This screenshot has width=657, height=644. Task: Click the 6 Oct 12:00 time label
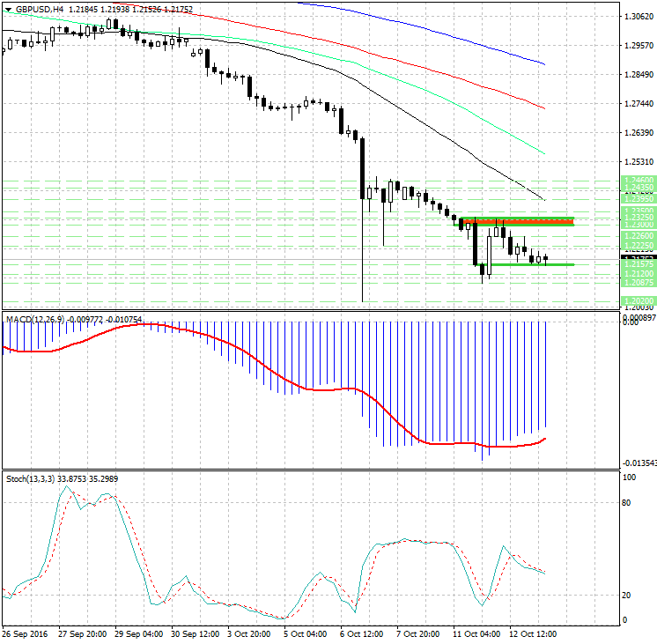[x=362, y=634]
